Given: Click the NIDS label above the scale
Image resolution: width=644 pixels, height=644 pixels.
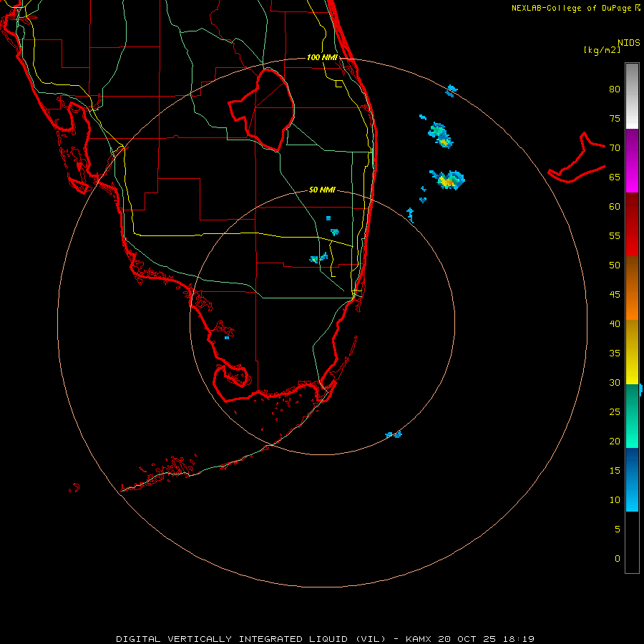Looking at the screenshot, I should coord(628,43).
